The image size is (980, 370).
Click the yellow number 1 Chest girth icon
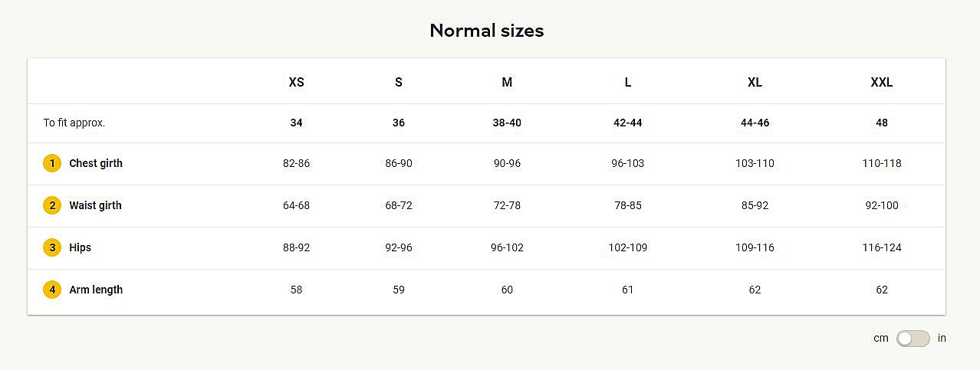(x=52, y=163)
